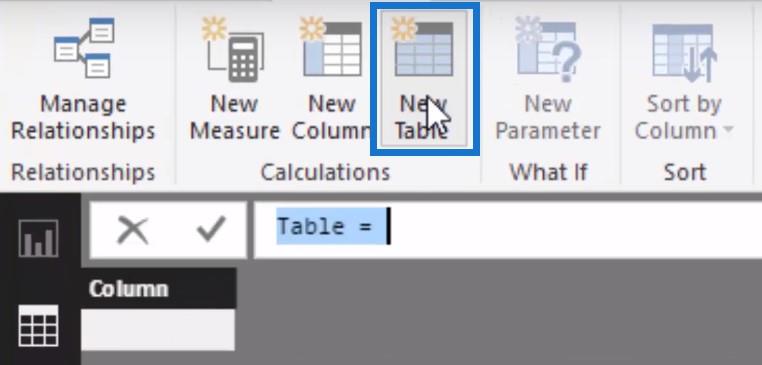762x365 pixels.
Task: Cancel the formula with the X button
Action: (133, 229)
